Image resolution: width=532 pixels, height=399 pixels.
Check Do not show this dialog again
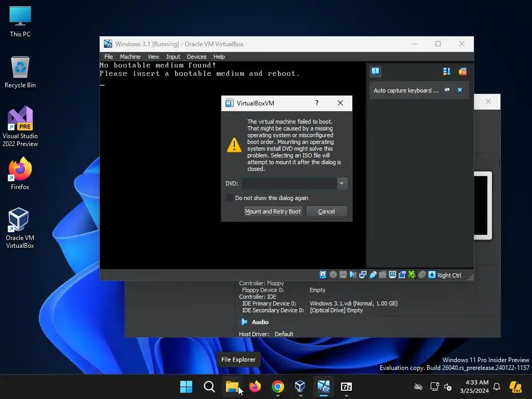[x=230, y=198]
